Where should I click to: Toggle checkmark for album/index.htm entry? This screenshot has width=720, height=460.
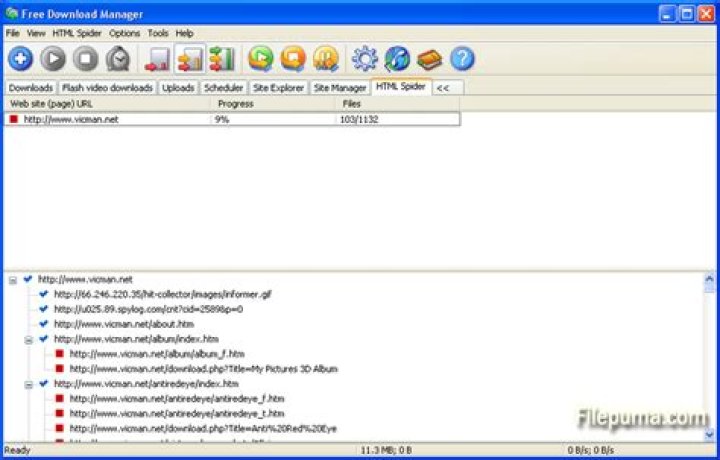(x=44, y=339)
